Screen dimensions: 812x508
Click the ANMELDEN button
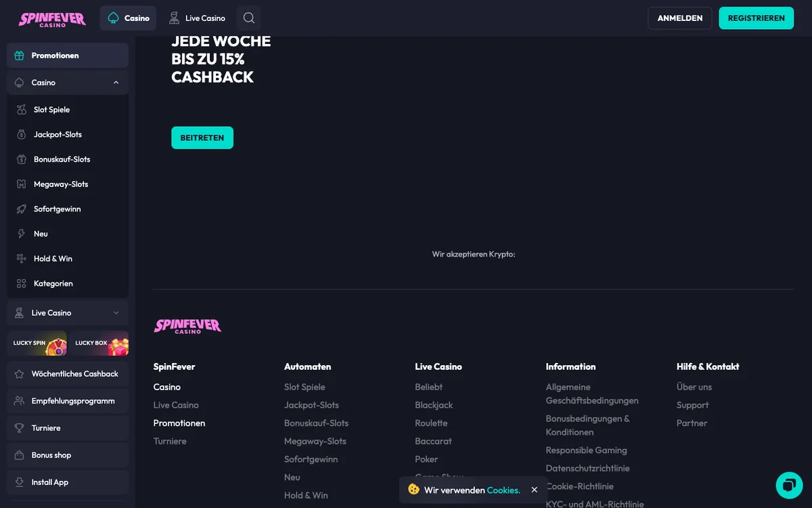(x=680, y=18)
